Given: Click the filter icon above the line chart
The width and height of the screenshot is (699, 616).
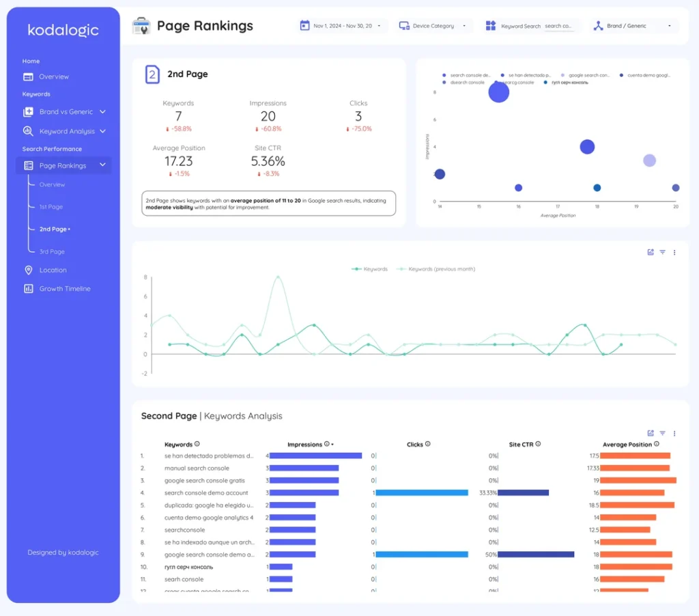Looking at the screenshot, I should 662,252.
